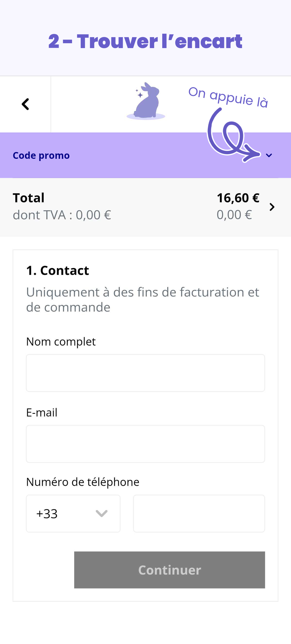Focus the Nom complet text field
This screenshot has width=291, height=644.
(145, 373)
